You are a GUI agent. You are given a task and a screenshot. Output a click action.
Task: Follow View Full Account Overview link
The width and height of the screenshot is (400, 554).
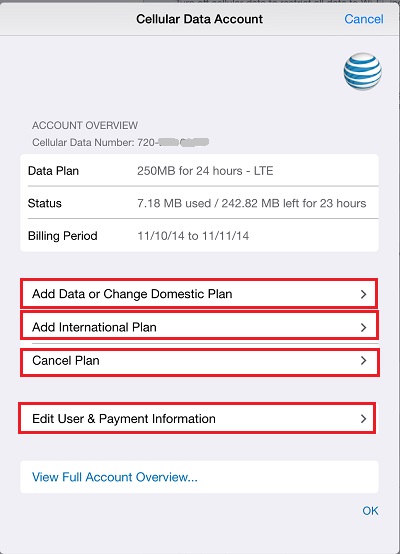114,477
